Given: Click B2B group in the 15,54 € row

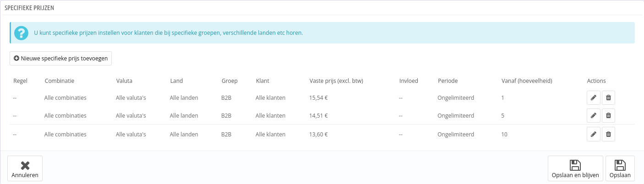Looking at the screenshot, I should click(x=226, y=97).
